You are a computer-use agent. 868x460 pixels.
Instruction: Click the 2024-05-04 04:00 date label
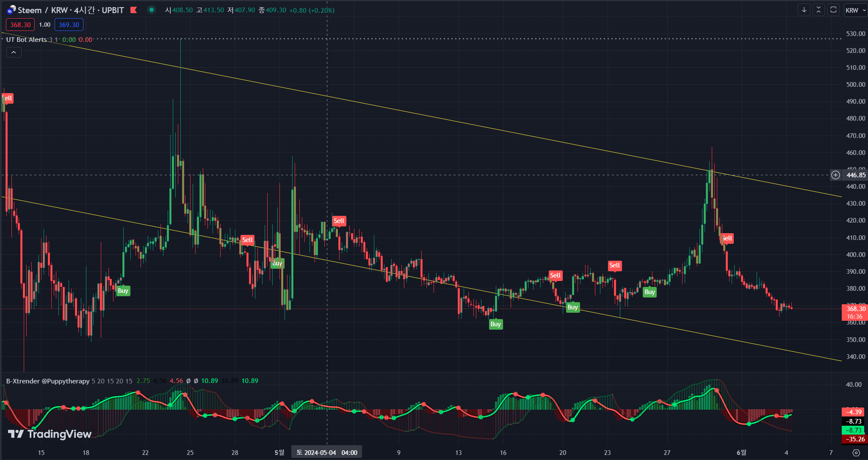click(x=326, y=452)
